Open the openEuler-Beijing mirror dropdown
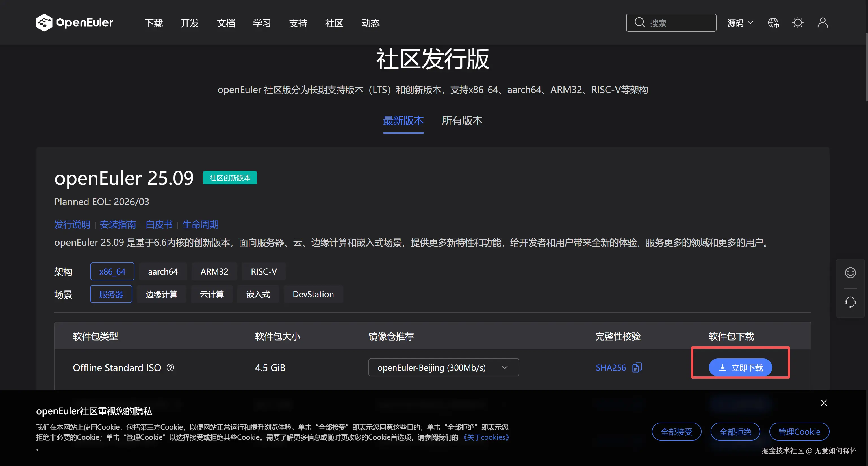868x466 pixels. coord(443,367)
